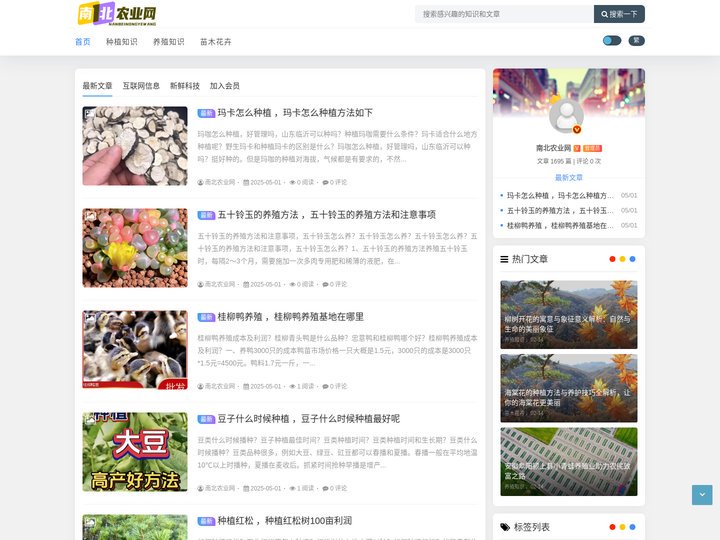The image size is (720, 540).
Task: Open the 苗木花卉 navigation item
Action: point(216,42)
